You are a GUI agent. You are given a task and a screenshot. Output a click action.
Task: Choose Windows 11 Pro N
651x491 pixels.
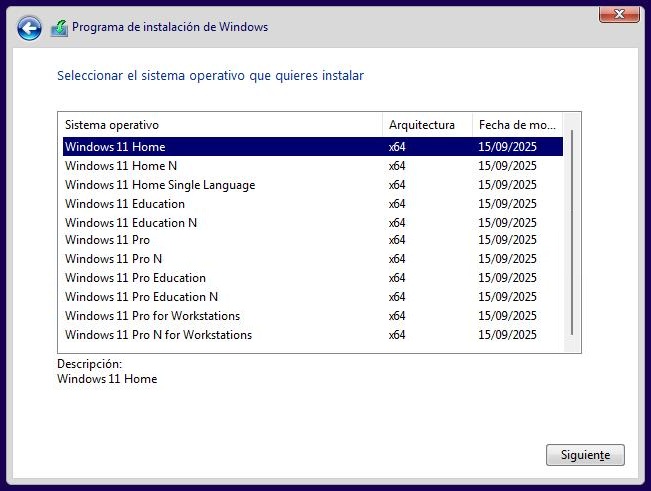[313, 259]
